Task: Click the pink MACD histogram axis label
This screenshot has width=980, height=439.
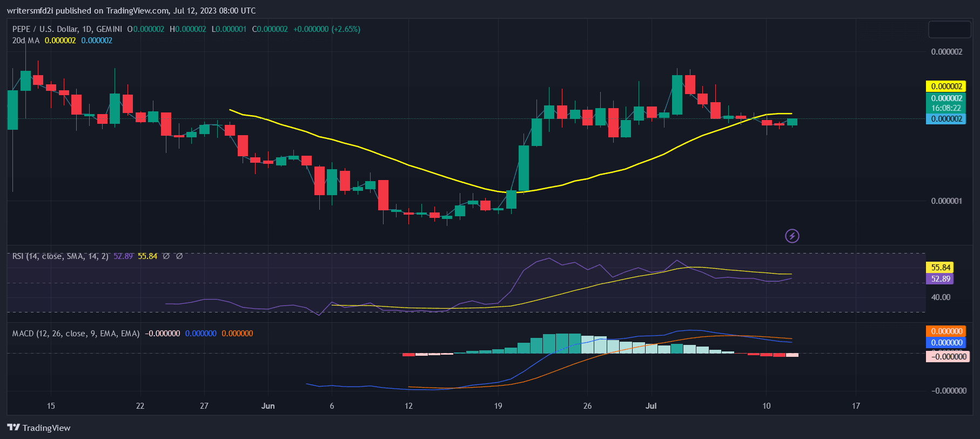Action: 948,356
